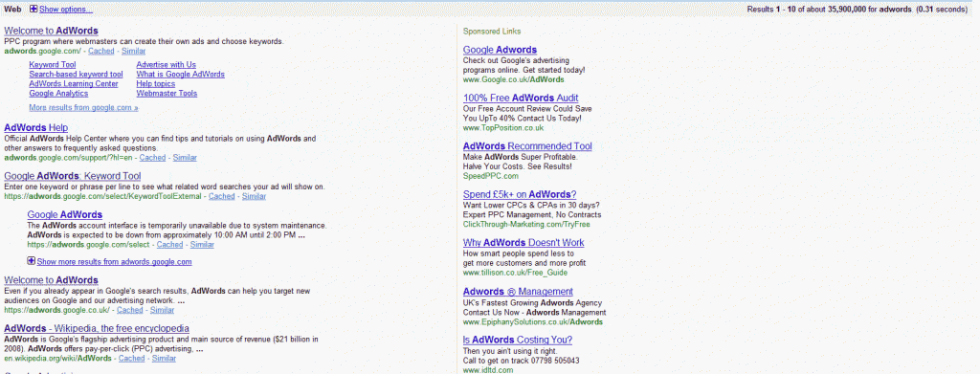Open Cached link for adwords.google.co.uk result

(x=130, y=310)
